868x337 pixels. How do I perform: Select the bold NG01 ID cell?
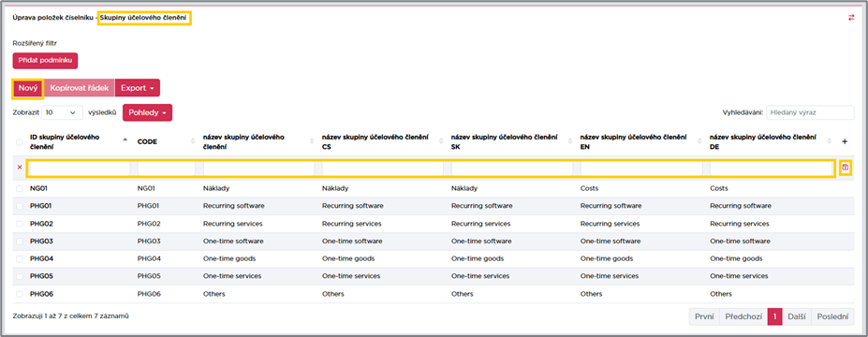(38, 189)
